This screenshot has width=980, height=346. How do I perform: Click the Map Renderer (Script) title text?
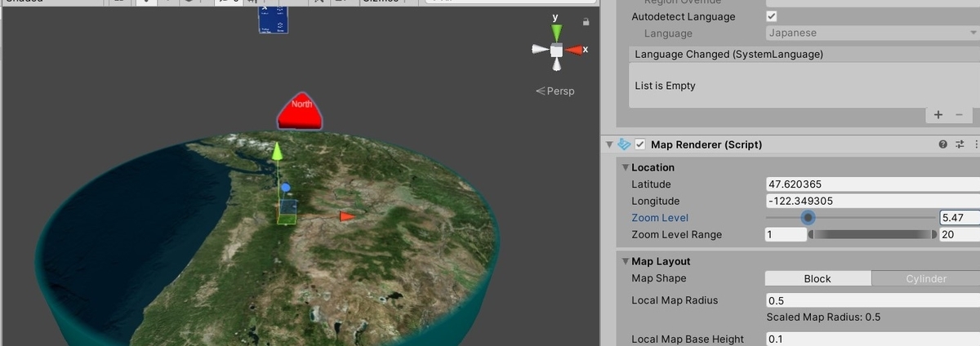(706, 144)
